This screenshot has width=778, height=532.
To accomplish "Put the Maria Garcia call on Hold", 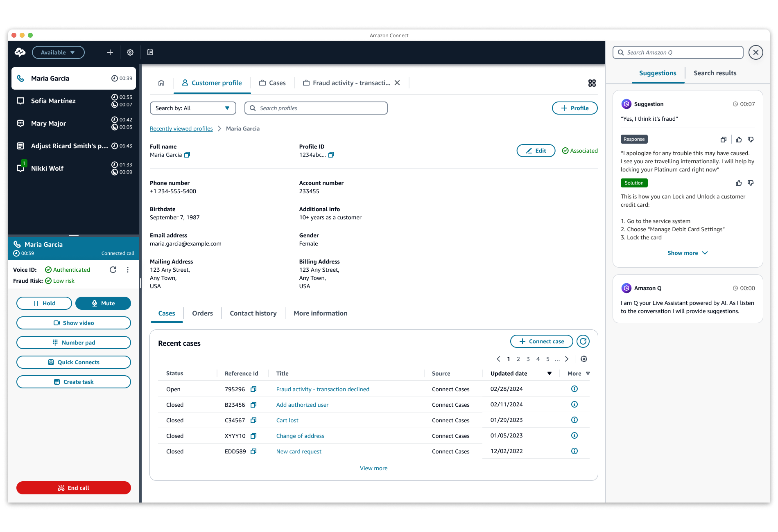I will pyautogui.click(x=44, y=303).
